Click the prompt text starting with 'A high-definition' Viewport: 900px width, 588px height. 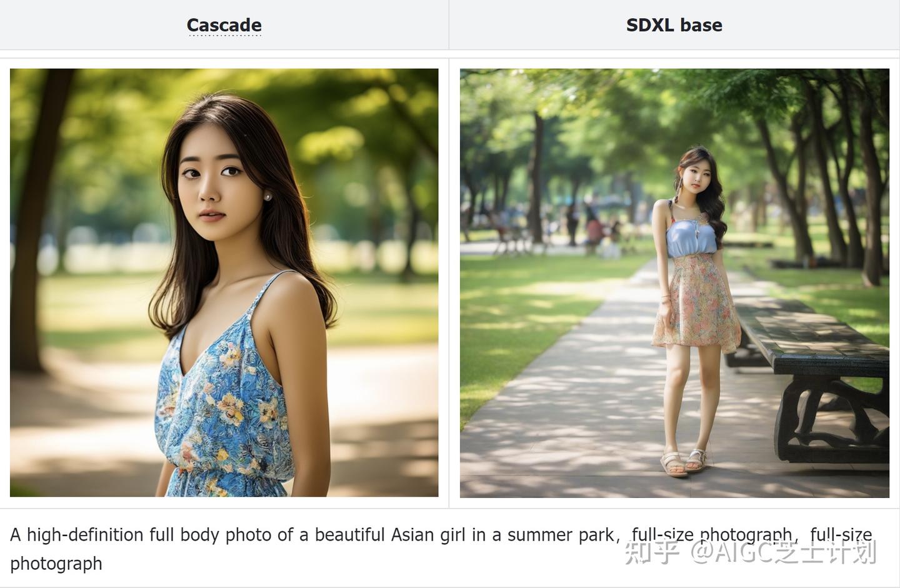pyautogui.click(x=441, y=549)
